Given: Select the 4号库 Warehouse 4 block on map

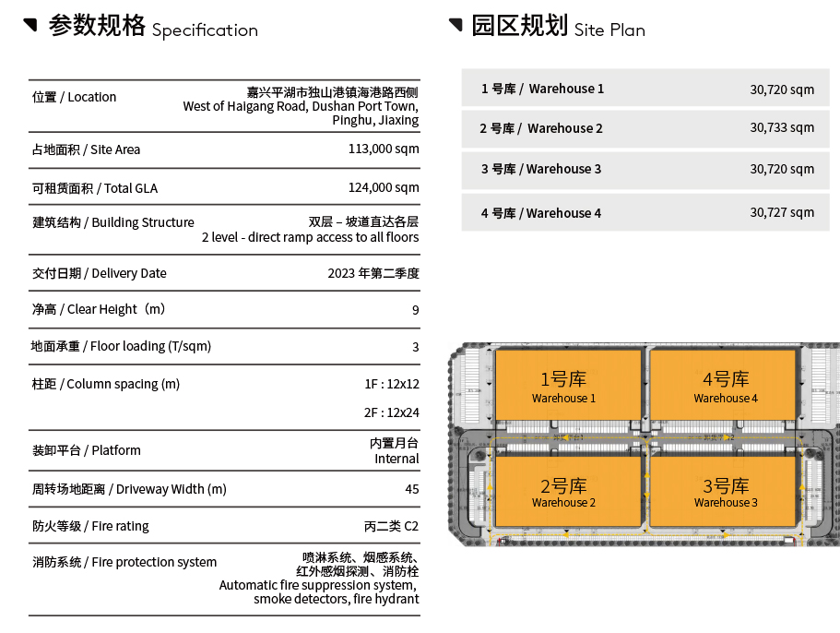Looking at the screenshot, I should [725, 386].
